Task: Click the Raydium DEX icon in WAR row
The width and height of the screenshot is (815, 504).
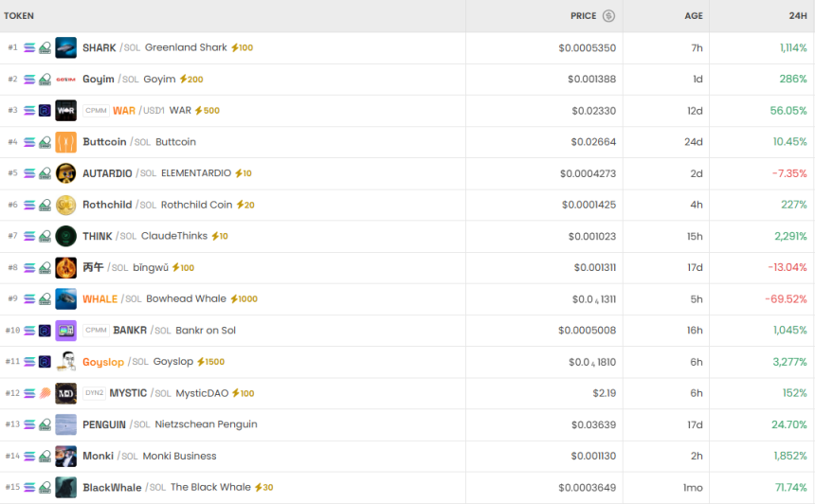Action: [x=45, y=111]
